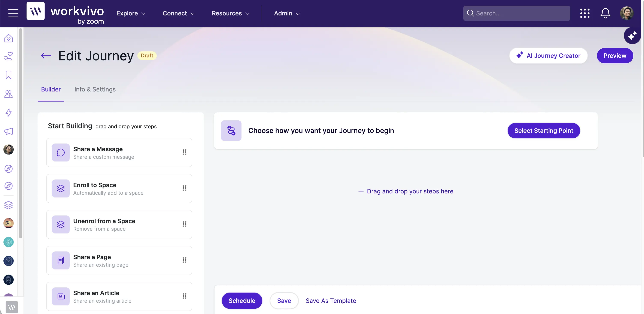
Task: Open the bookmark icon in sidebar
Action: (x=9, y=75)
